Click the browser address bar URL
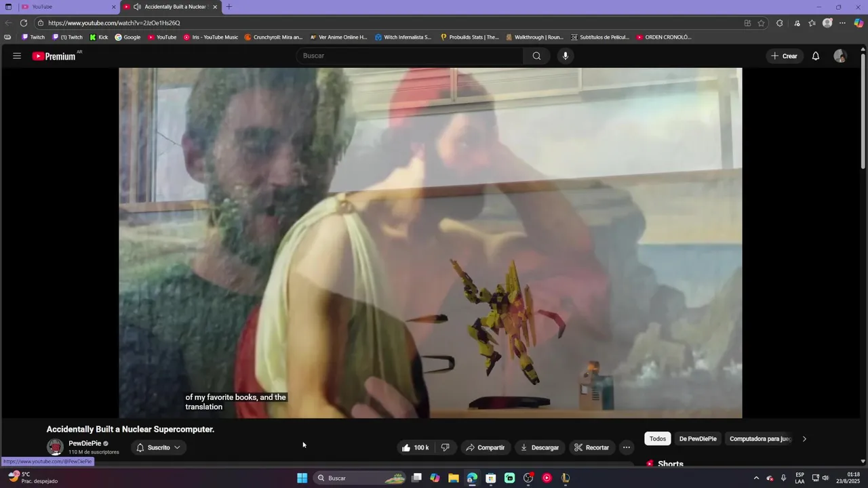The height and width of the screenshot is (488, 868). coord(114,23)
